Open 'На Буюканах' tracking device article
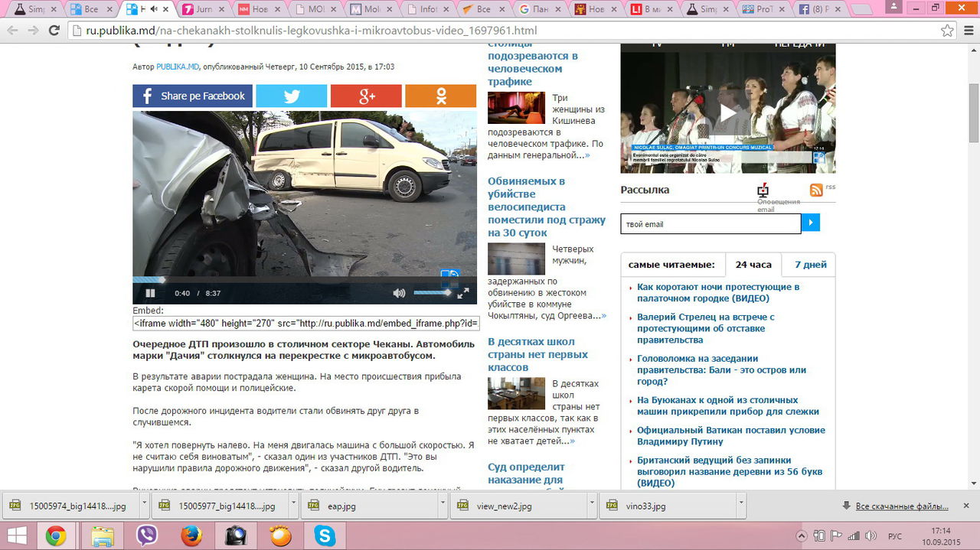Screen dimensions: 980x550 [728, 405]
